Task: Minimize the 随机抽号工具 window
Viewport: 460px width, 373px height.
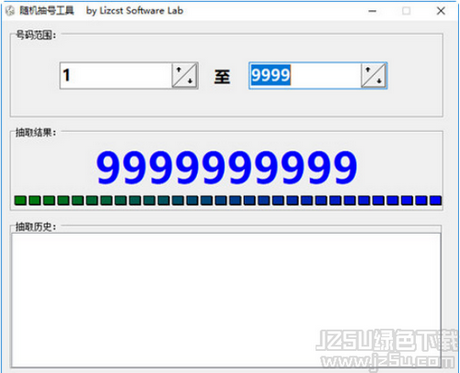Action: [372, 11]
